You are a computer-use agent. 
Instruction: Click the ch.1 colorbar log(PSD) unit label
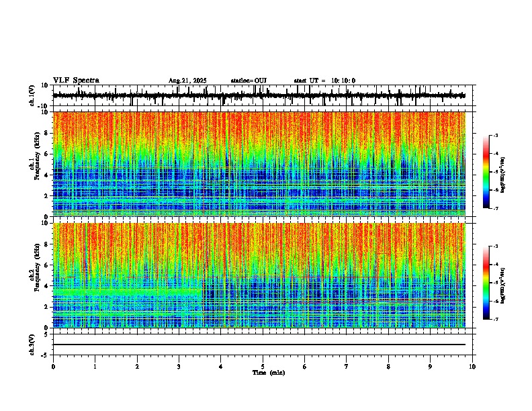[x=503, y=175]
